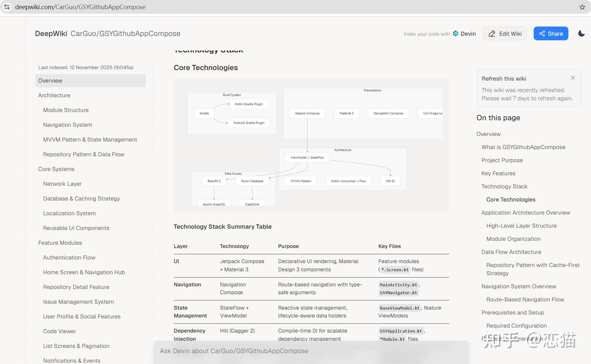591x364 pixels.
Task: Jump to Route-Based Navigation Flow section
Action: click(525, 299)
